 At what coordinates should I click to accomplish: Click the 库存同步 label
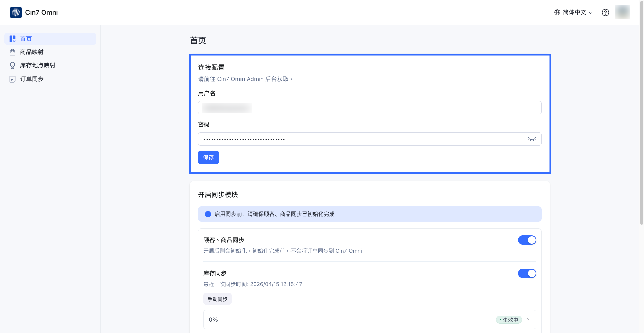tap(215, 273)
